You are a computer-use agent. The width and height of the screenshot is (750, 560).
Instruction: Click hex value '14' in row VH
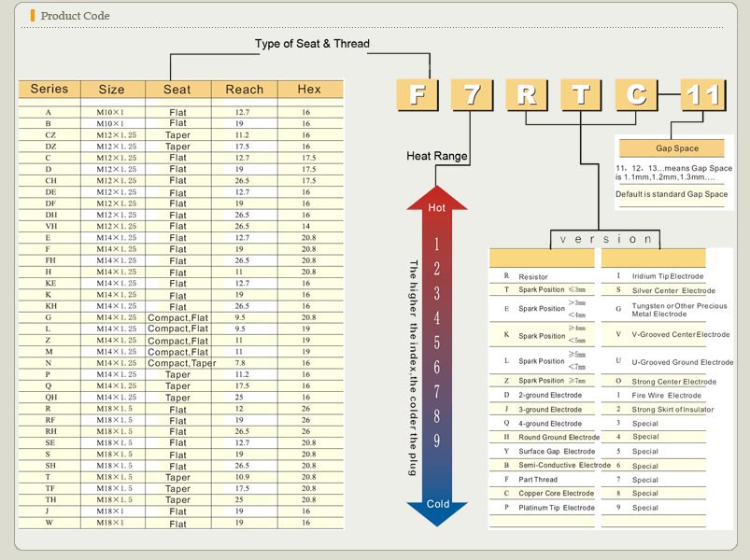(x=305, y=226)
